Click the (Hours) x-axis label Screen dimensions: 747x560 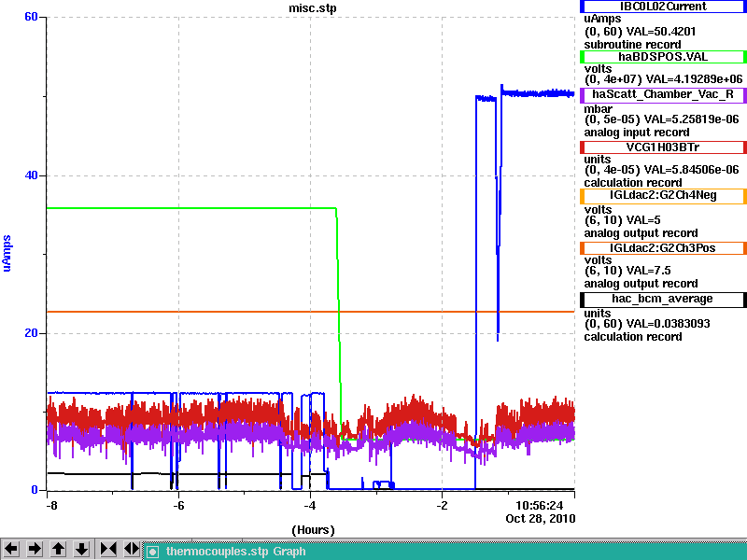click(x=313, y=530)
